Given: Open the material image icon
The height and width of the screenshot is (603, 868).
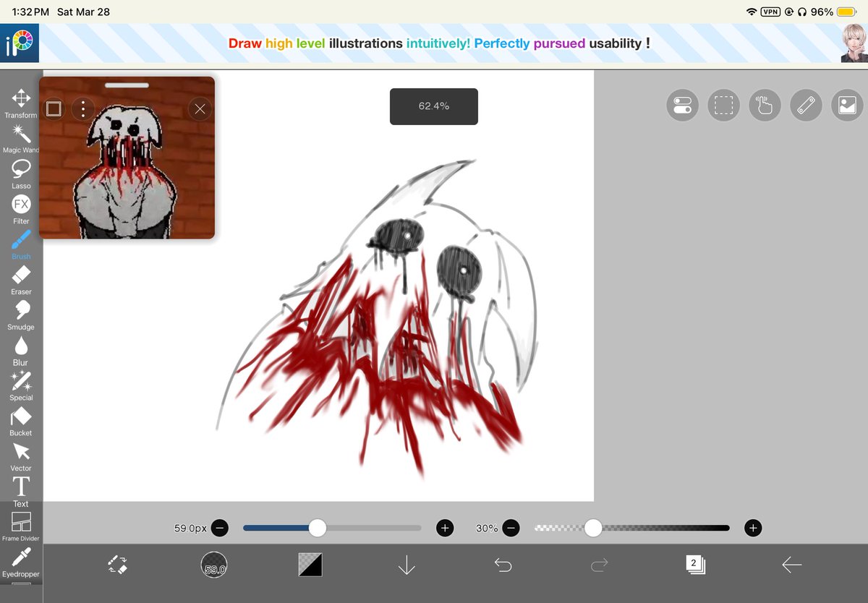Looking at the screenshot, I should (x=847, y=106).
